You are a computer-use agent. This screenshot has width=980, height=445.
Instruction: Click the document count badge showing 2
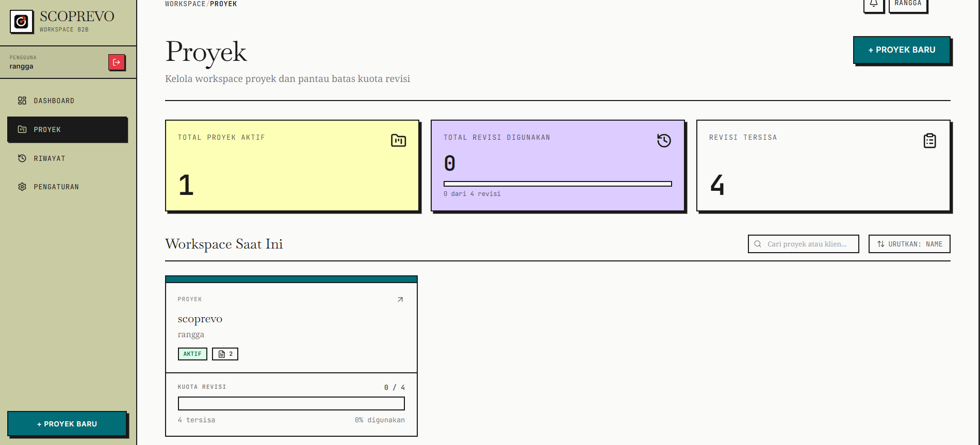pos(225,354)
